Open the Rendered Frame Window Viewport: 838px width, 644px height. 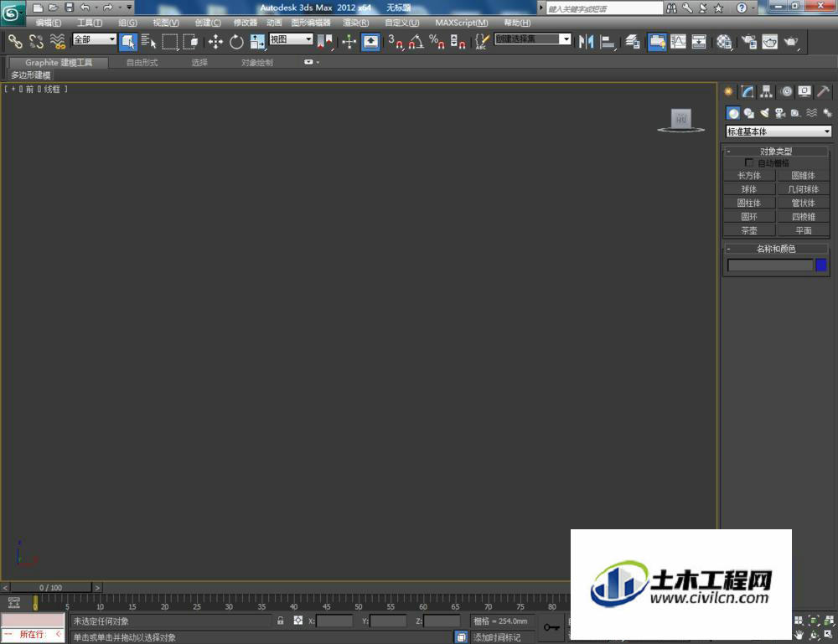tap(769, 41)
